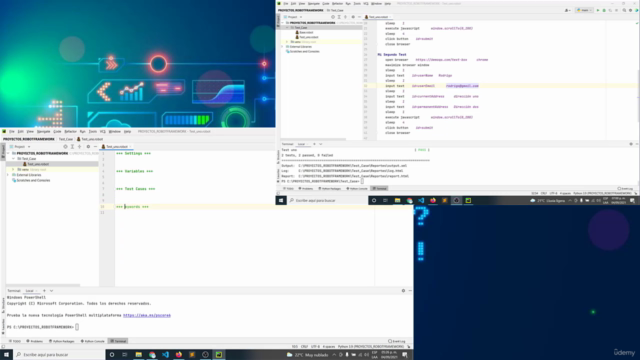Open Run menu in background PyCharm window

348,4
